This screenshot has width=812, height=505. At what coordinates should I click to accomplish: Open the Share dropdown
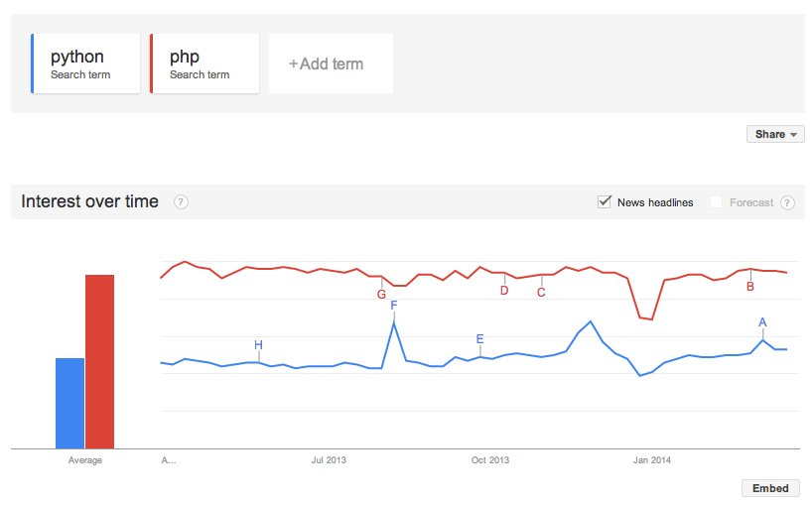pyautogui.click(x=775, y=134)
